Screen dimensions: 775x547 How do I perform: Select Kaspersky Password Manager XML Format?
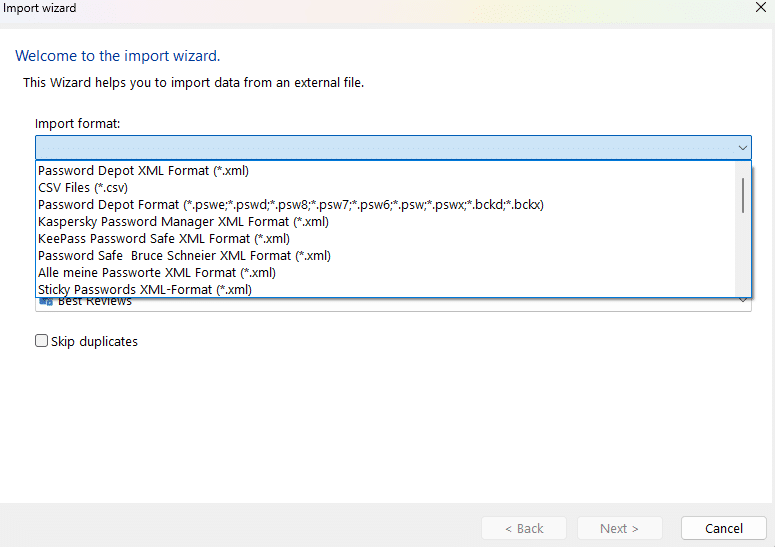[386, 221]
